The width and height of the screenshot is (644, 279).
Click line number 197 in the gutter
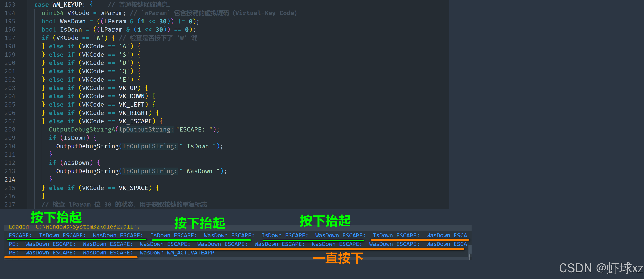10,38
